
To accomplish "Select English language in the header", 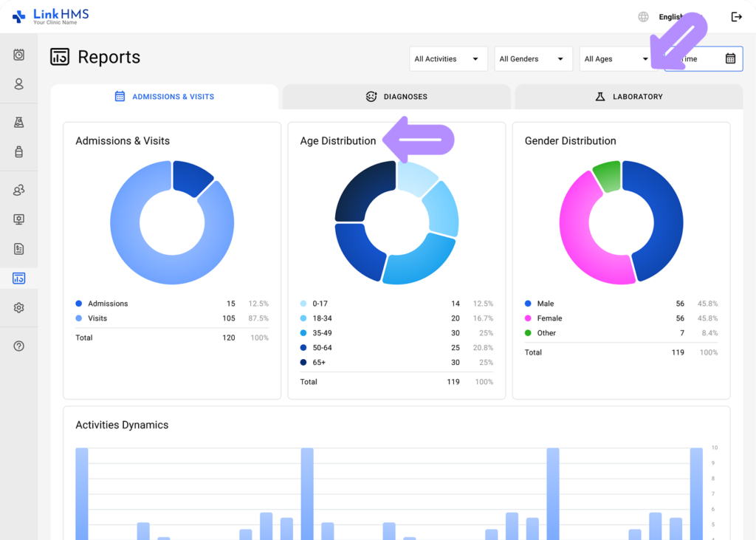I will (x=670, y=16).
